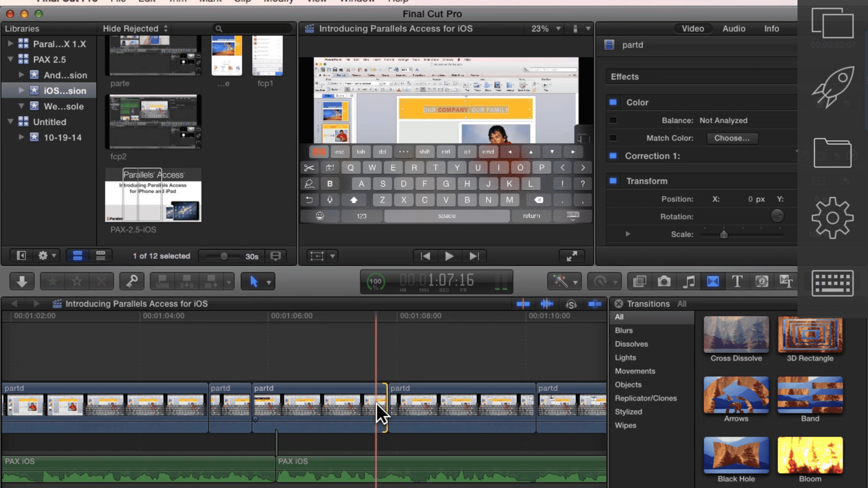
Task: Toggle soloing of selected items
Action: (571, 304)
